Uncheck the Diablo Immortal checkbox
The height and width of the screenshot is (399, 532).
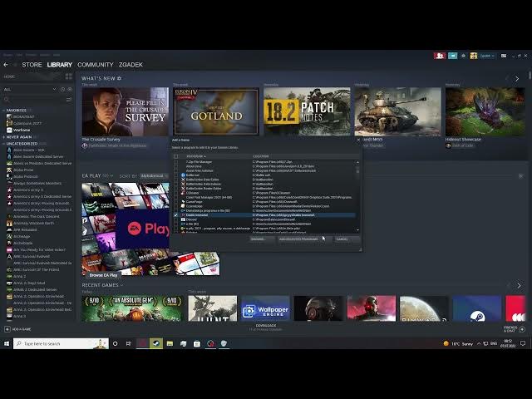coord(175,214)
